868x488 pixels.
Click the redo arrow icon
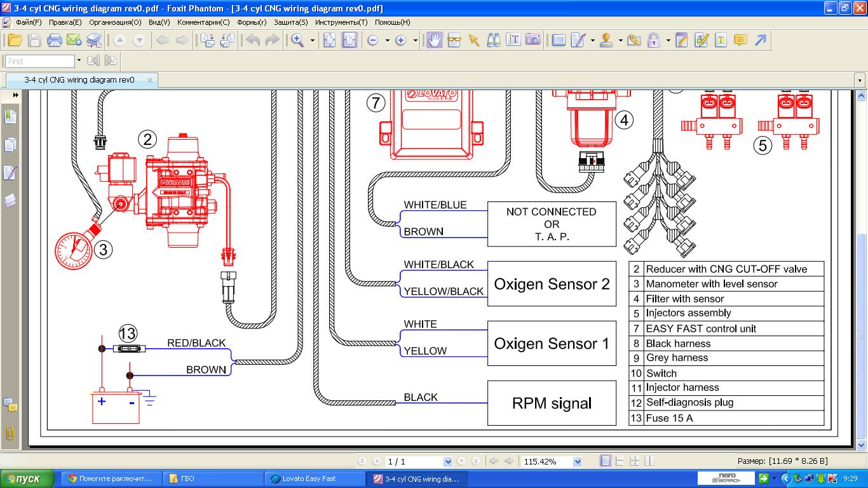[x=272, y=40]
